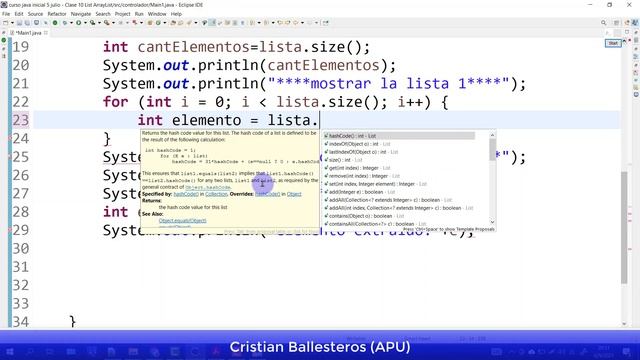
Task: Toggle Mark Occurrences toolbar button
Action: point(211,23)
